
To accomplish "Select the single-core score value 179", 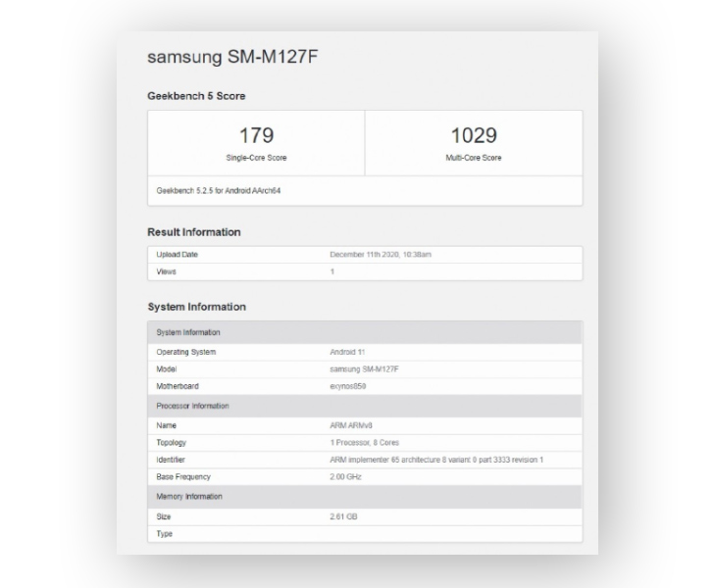I will 256,135.
